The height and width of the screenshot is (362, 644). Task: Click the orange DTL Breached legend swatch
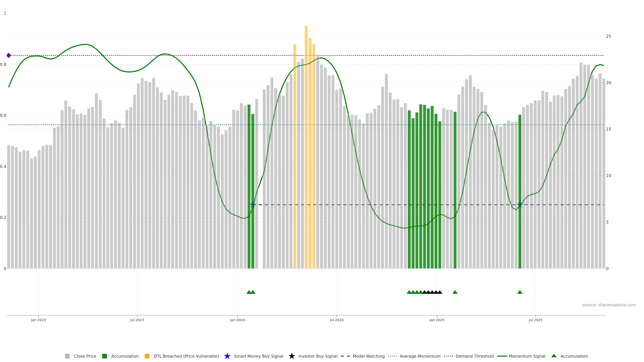147,356
